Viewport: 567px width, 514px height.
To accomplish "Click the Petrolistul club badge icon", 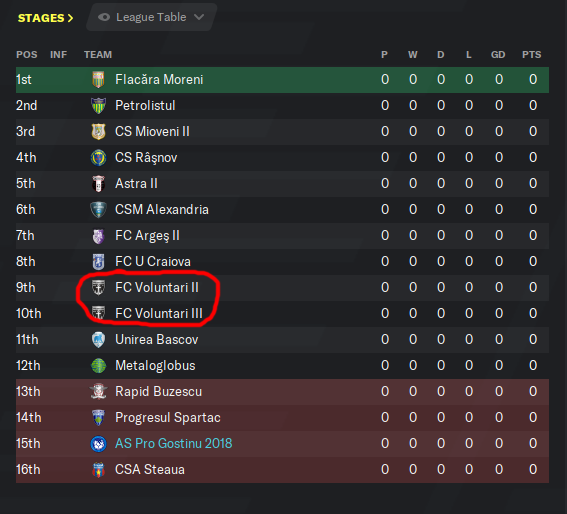I will pyautogui.click(x=98, y=106).
